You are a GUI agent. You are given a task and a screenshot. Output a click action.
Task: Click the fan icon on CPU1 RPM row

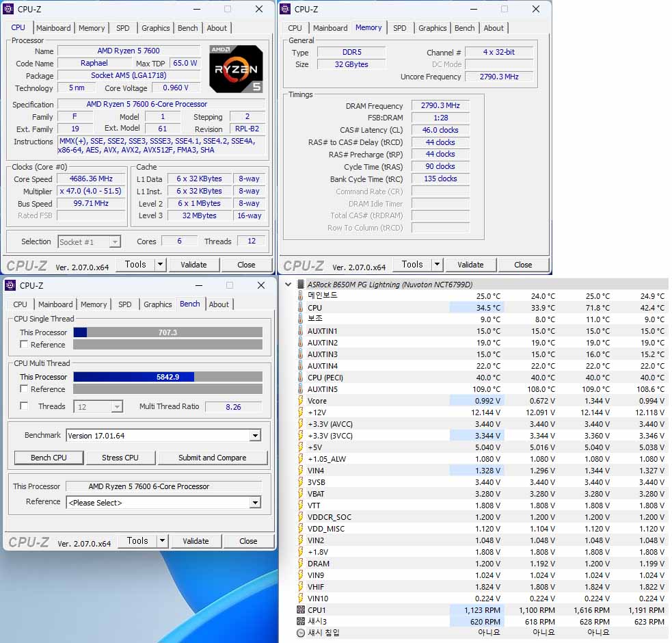pyautogui.click(x=300, y=609)
